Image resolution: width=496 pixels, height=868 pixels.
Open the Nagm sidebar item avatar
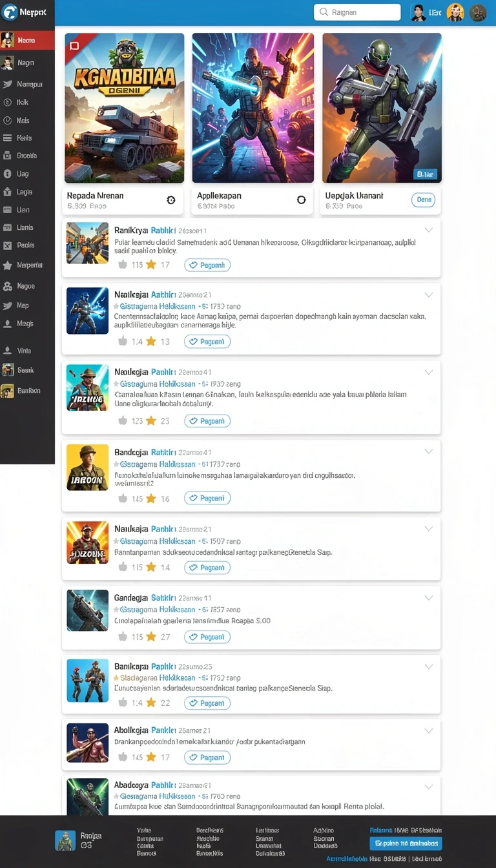click(x=8, y=63)
